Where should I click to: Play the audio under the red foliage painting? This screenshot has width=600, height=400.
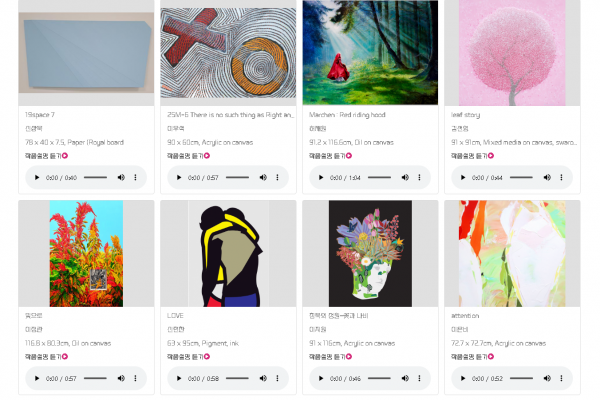click(37, 379)
